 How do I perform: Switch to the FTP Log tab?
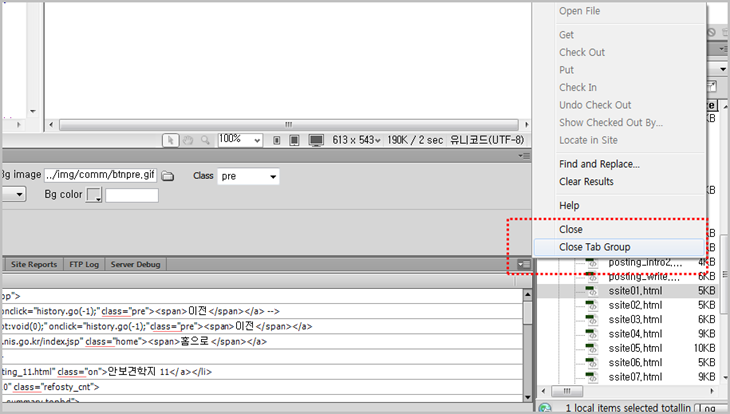[84, 265]
